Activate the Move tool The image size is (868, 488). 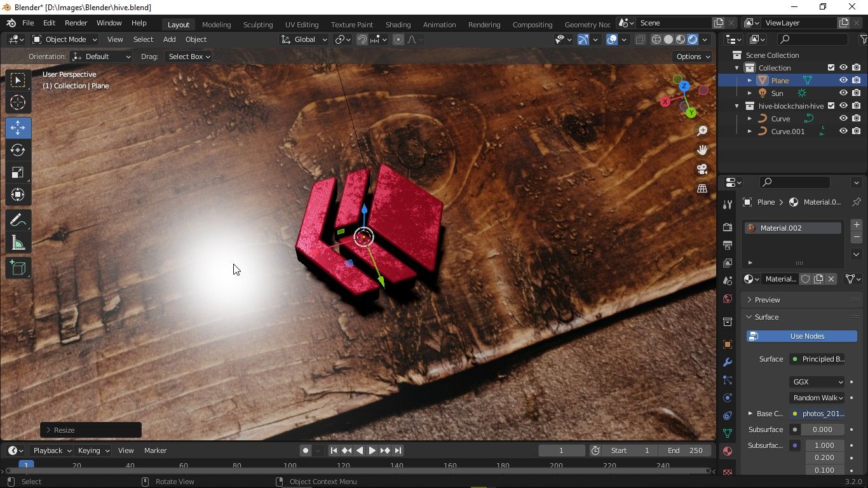pyautogui.click(x=18, y=128)
